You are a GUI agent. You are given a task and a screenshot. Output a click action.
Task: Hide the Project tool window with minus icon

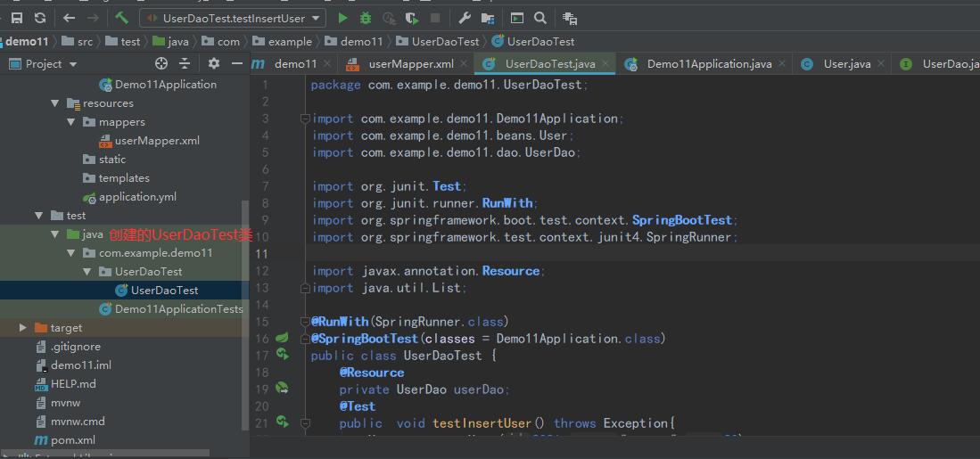(236, 63)
